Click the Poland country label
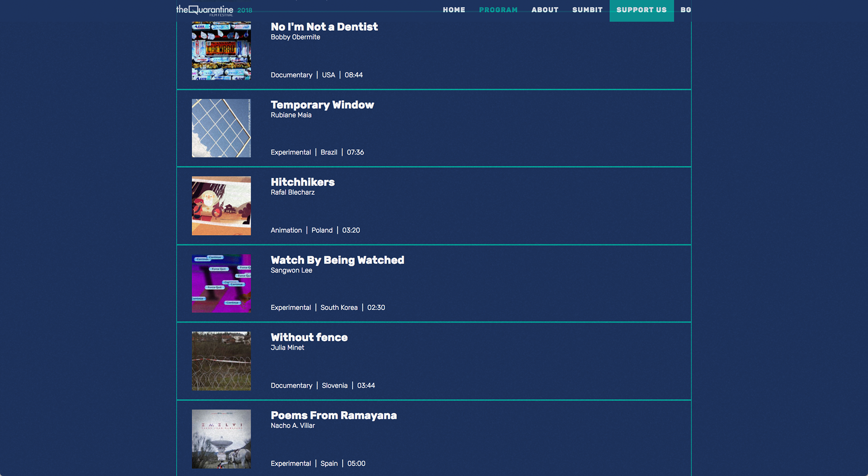This screenshot has height=476, width=868. click(322, 230)
